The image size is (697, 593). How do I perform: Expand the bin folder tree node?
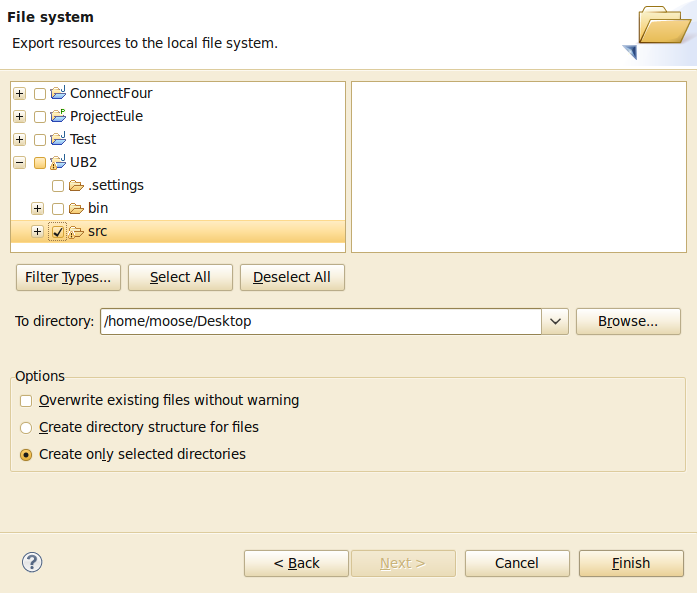click(38, 208)
